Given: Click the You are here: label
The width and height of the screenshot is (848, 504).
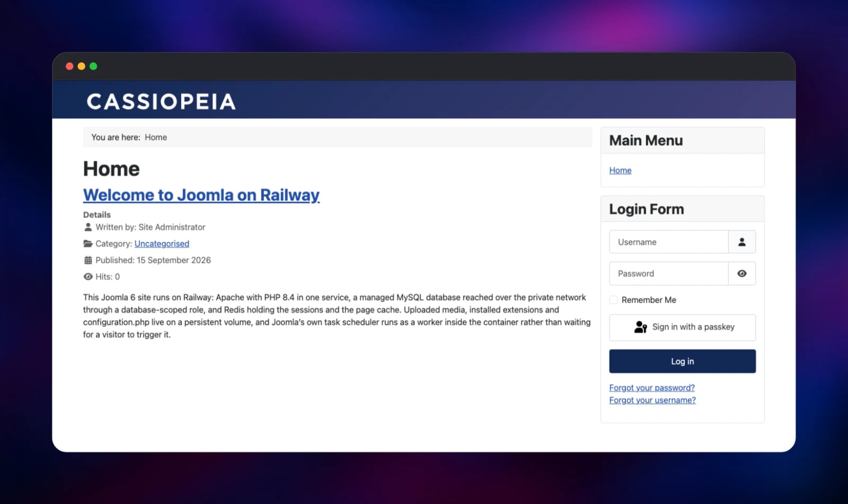Looking at the screenshot, I should tap(116, 137).
